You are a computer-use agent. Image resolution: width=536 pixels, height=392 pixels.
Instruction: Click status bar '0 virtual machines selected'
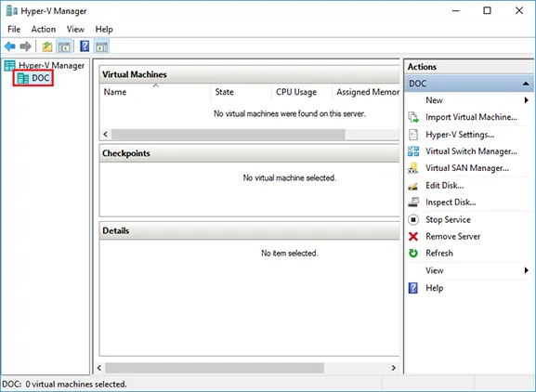76,385
